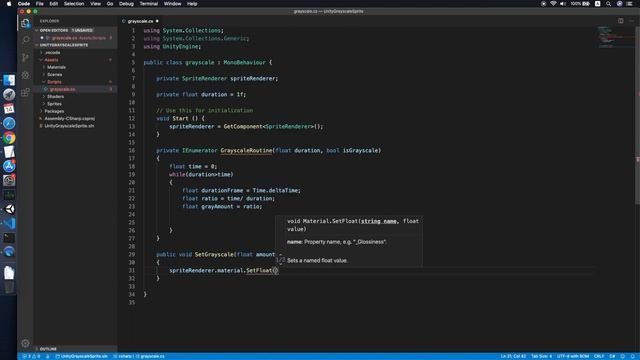Open Google Chrome from the Dock
The image size is (640, 360).
(x=9, y=138)
